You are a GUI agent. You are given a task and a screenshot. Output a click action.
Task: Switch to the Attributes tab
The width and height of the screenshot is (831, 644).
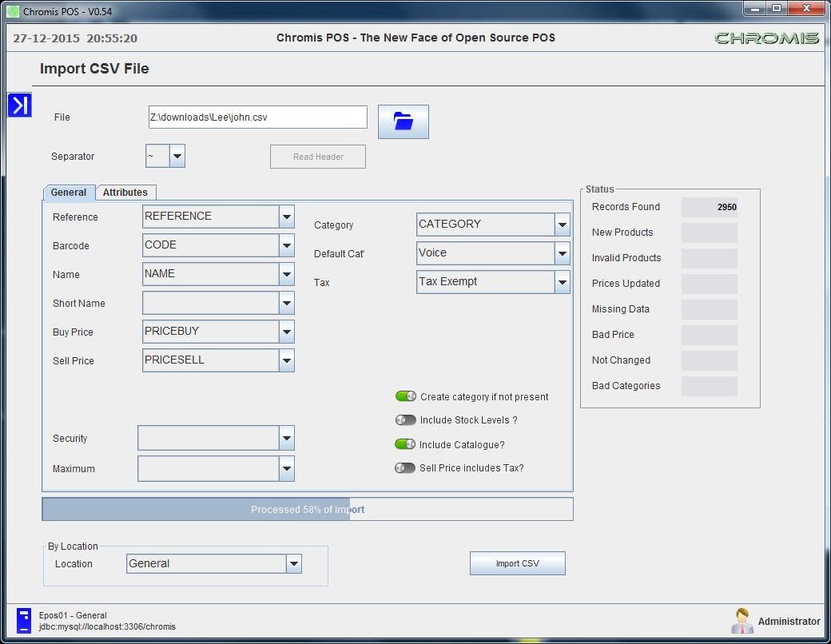coord(125,193)
